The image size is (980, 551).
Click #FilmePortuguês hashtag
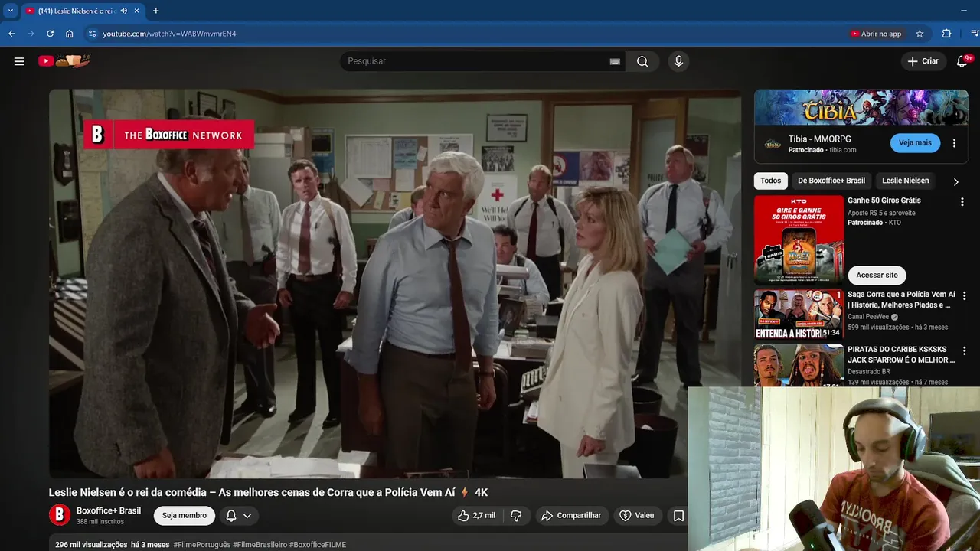tap(202, 545)
